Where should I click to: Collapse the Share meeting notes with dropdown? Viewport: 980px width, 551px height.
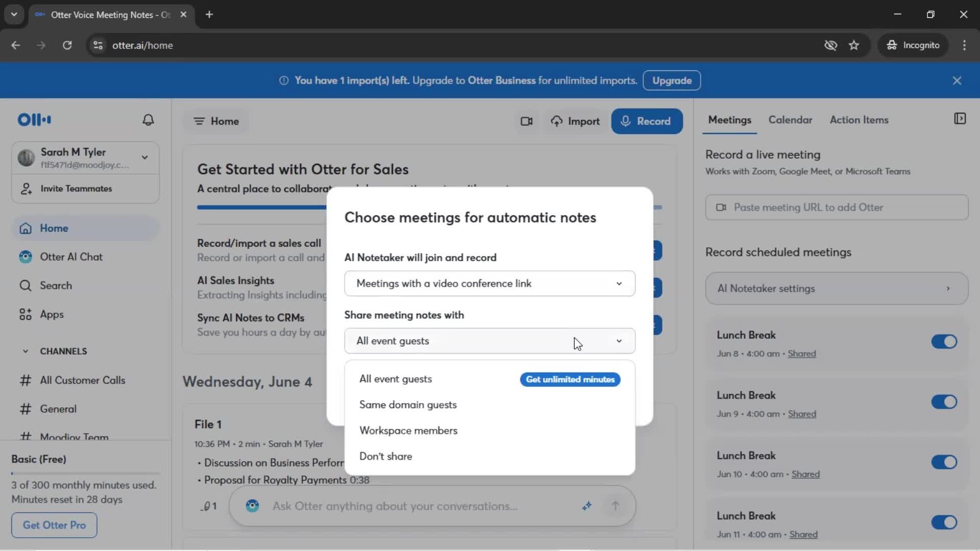489,341
